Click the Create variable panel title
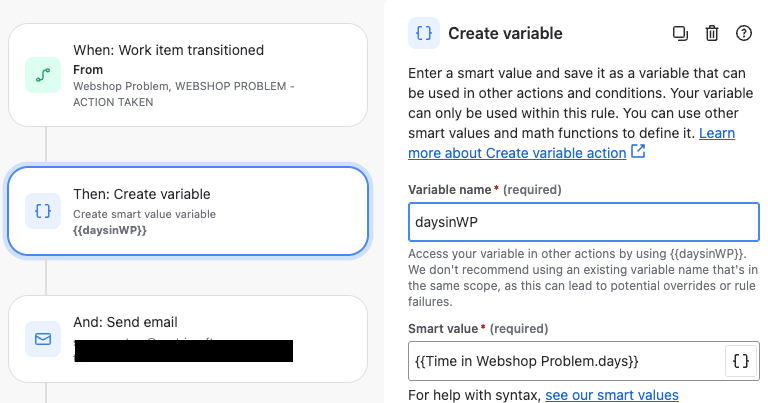The image size is (768, 403). coord(505,33)
